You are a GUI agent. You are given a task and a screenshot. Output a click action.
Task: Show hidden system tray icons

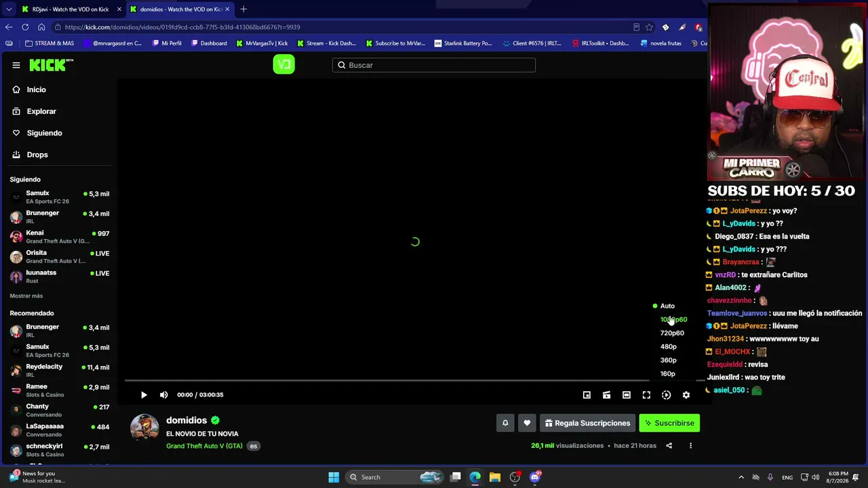tap(741, 477)
